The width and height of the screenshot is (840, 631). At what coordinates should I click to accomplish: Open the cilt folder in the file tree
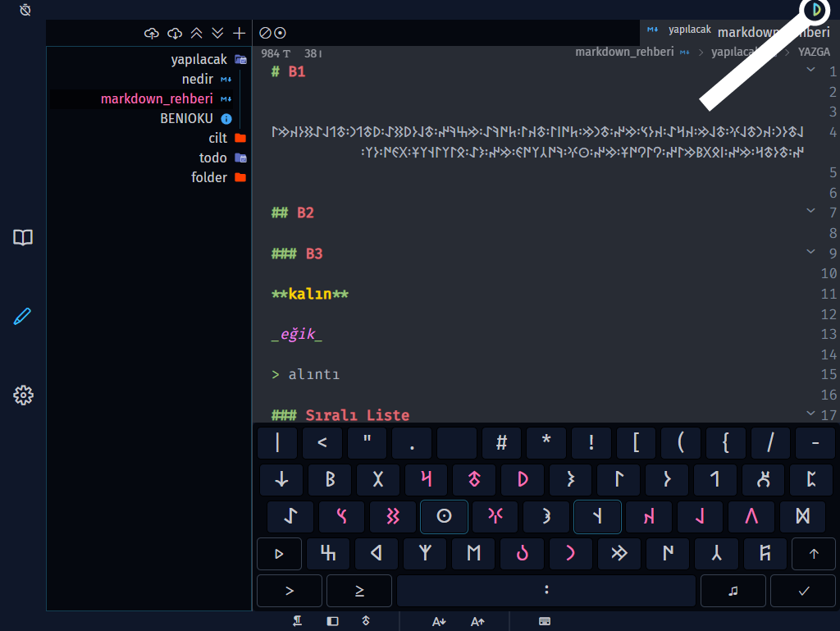217,139
